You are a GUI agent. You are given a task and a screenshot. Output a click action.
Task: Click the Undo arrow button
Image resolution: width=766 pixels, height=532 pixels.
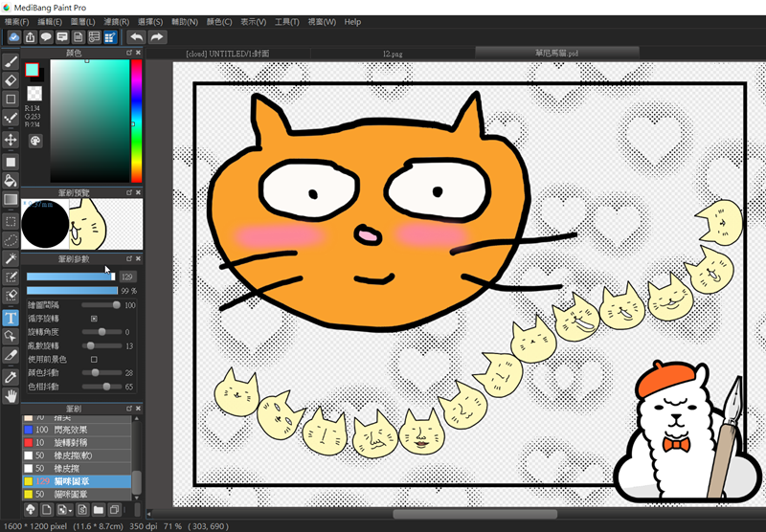pos(136,37)
